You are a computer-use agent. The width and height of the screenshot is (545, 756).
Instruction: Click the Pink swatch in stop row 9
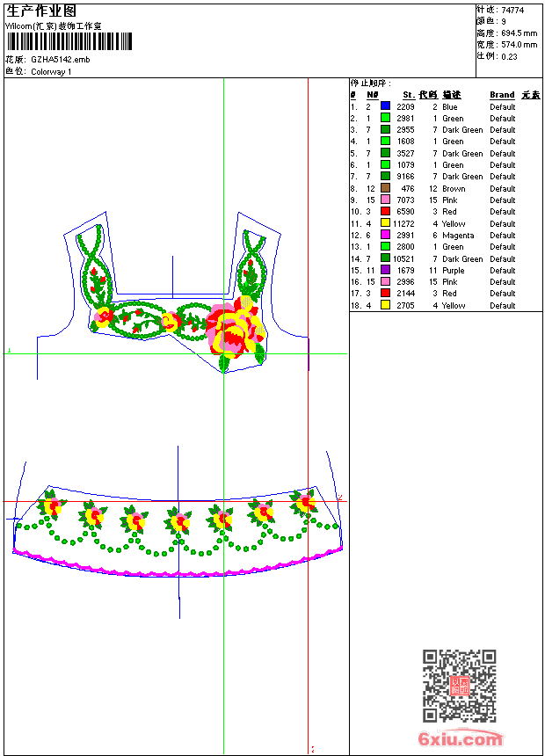[385, 200]
